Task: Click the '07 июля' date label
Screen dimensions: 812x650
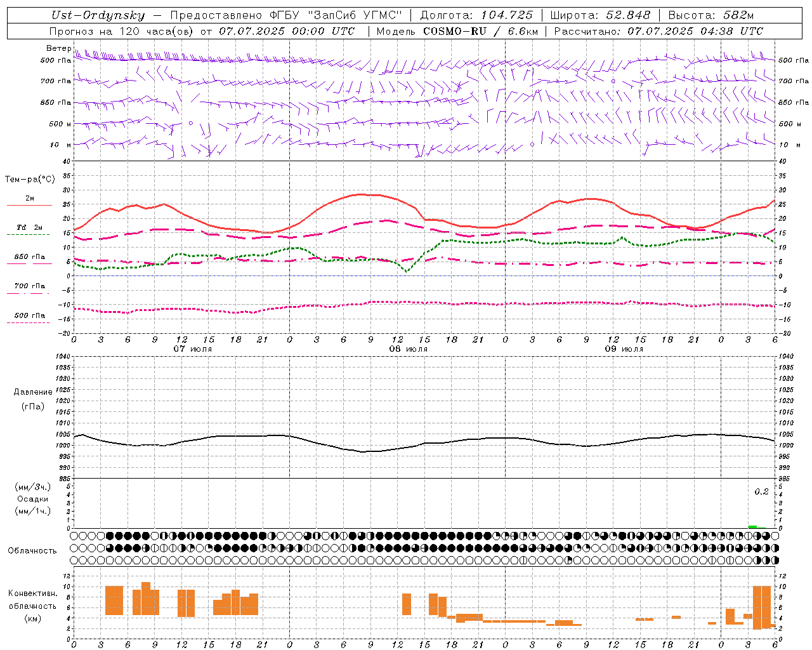Action: 193,349
